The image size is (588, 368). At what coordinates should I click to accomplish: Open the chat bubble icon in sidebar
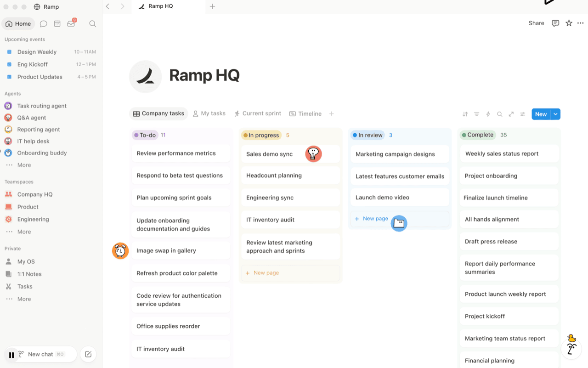tap(44, 24)
